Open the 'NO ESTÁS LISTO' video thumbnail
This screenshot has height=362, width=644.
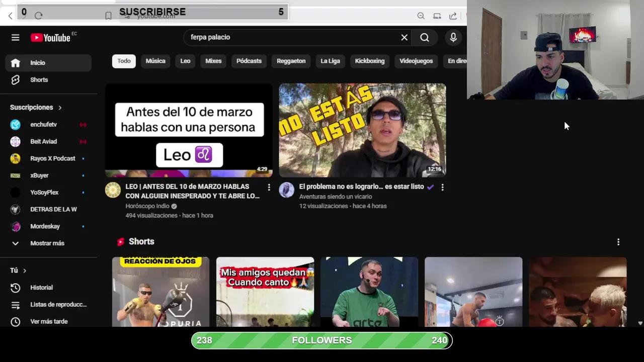362,130
